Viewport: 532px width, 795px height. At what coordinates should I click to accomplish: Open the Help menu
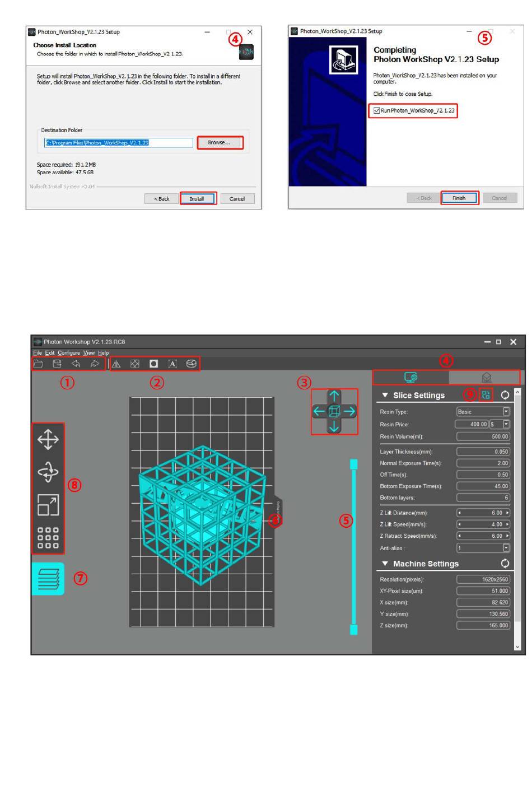tap(104, 353)
